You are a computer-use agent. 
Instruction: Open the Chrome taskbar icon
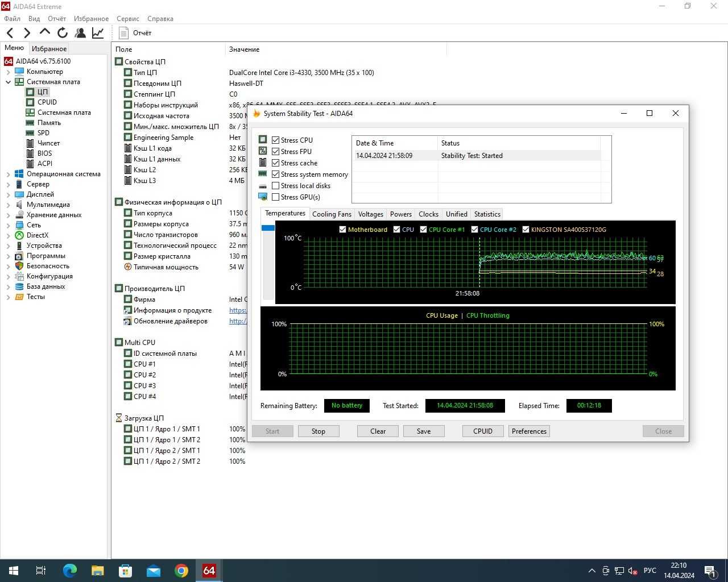181,571
